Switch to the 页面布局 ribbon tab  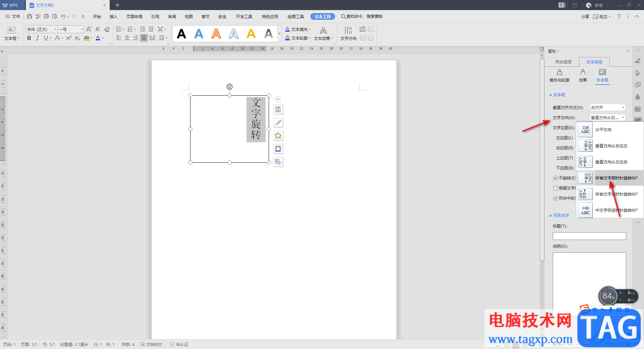point(135,16)
